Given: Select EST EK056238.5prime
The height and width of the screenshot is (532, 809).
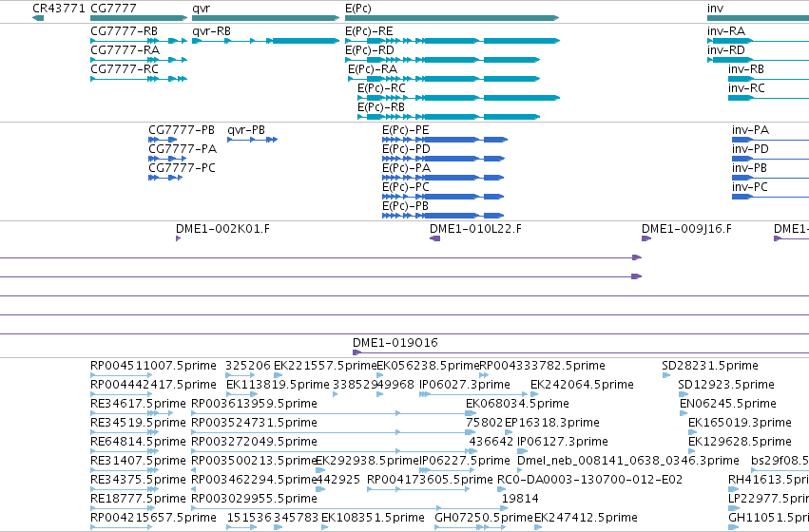Looking at the screenshot, I should [428, 367].
